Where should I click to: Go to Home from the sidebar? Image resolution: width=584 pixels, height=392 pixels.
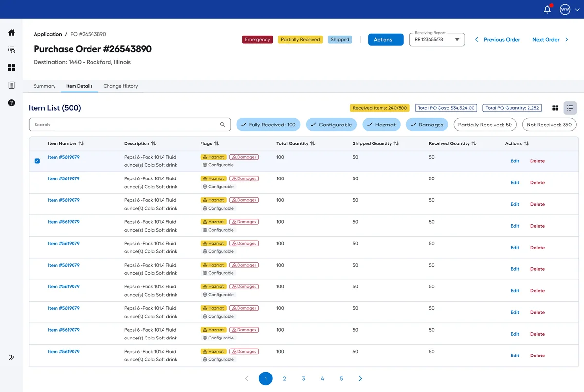point(12,33)
